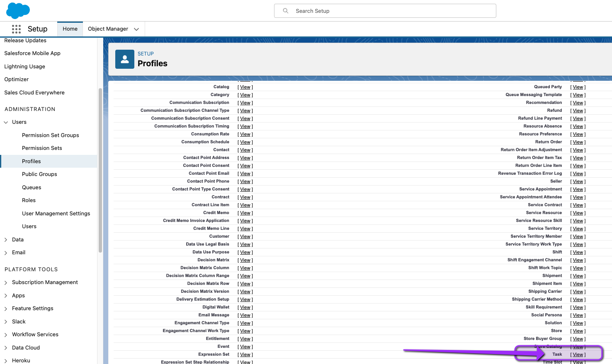Click View link for Social Persona
Screen dimensions: 612x364
tap(578, 315)
